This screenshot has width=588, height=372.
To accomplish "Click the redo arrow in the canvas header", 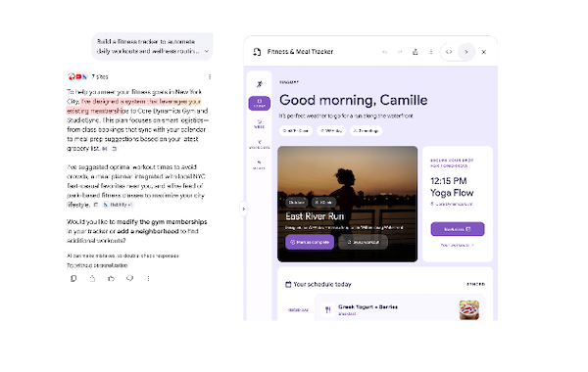I will [x=400, y=52].
